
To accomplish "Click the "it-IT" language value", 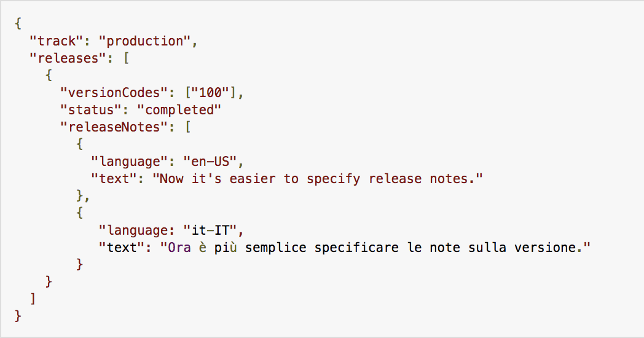I will tap(210, 230).
